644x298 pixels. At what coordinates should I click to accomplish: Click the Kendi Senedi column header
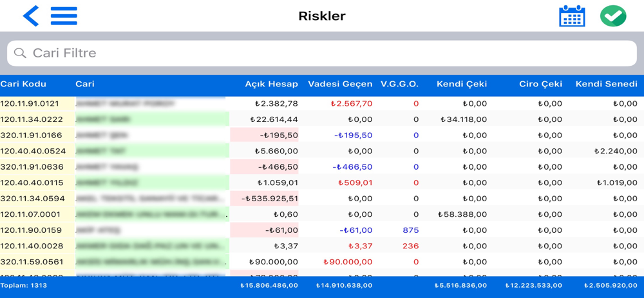606,84
